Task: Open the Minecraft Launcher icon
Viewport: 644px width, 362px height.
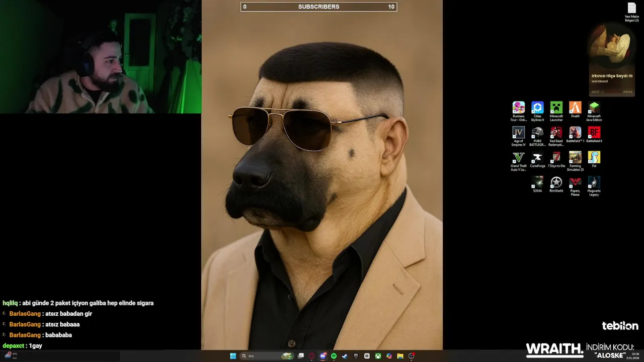Action: (x=556, y=111)
